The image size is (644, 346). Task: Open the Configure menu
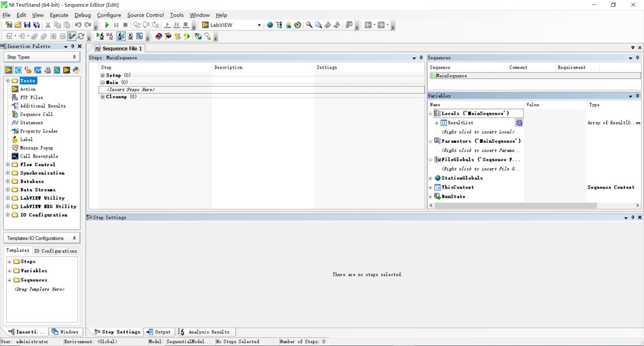tap(109, 15)
